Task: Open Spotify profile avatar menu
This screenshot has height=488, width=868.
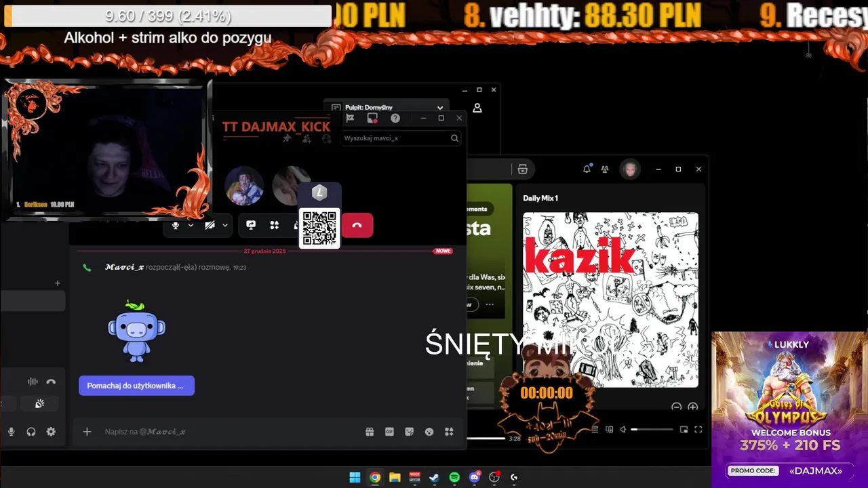Action: click(x=630, y=169)
